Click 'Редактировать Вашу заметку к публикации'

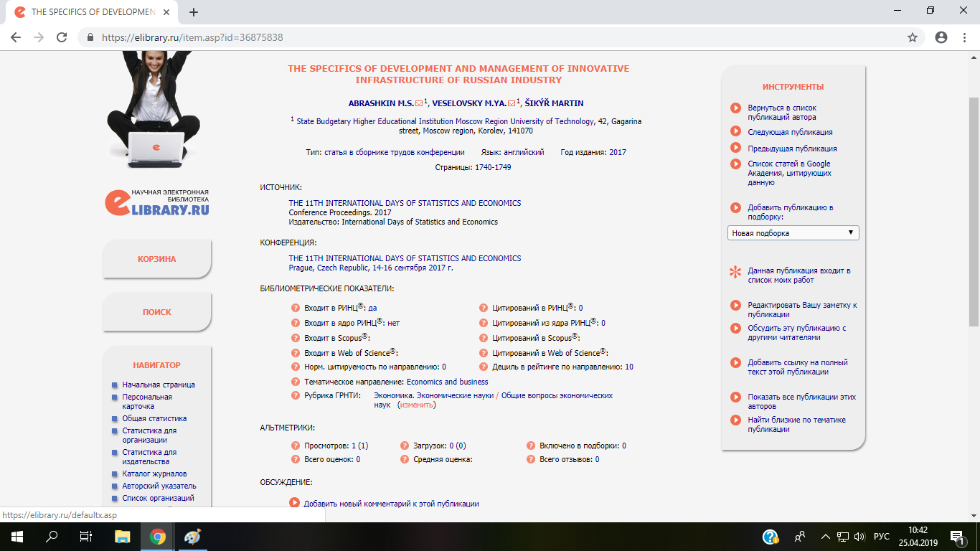(802, 309)
